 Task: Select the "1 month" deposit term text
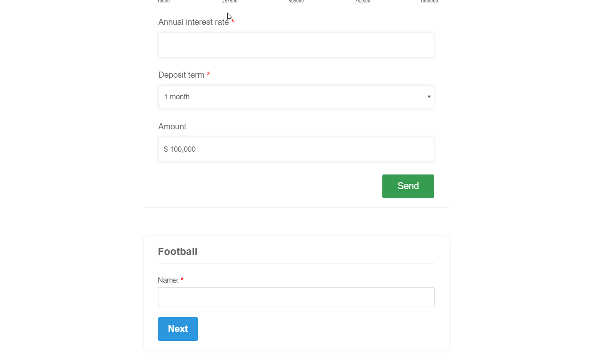177,97
